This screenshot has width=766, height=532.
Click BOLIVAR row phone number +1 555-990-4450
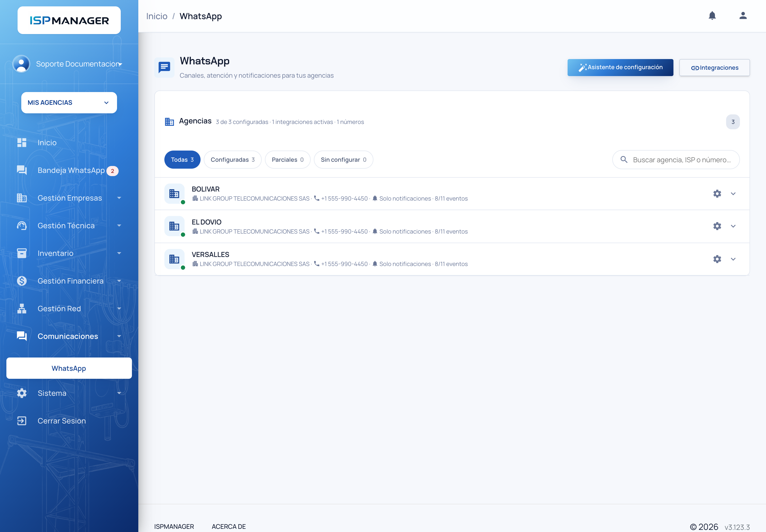point(344,199)
